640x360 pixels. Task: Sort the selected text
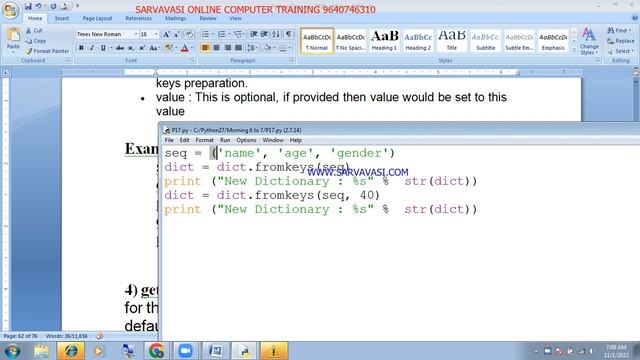coord(276,34)
